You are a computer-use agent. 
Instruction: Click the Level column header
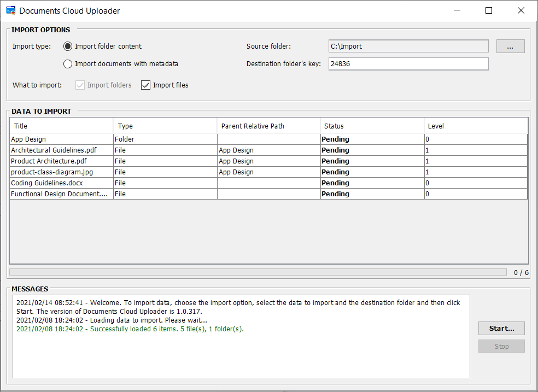[x=475, y=126]
